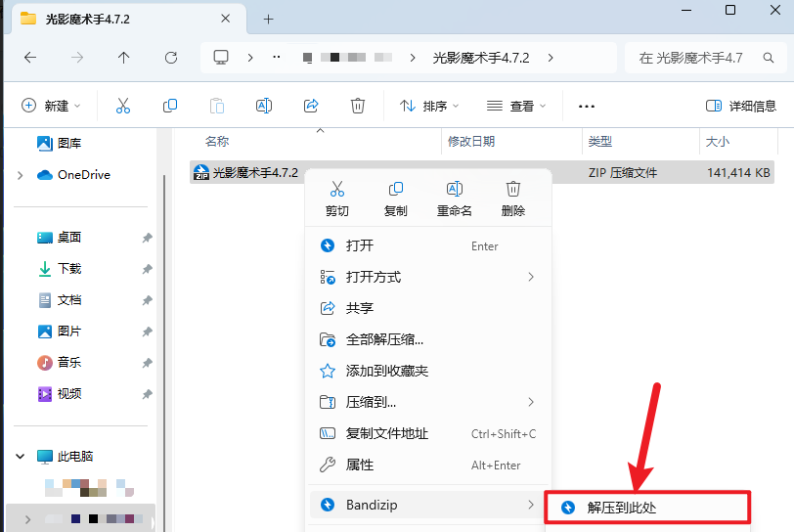Click the Cut icon in the toolbar

(123, 106)
